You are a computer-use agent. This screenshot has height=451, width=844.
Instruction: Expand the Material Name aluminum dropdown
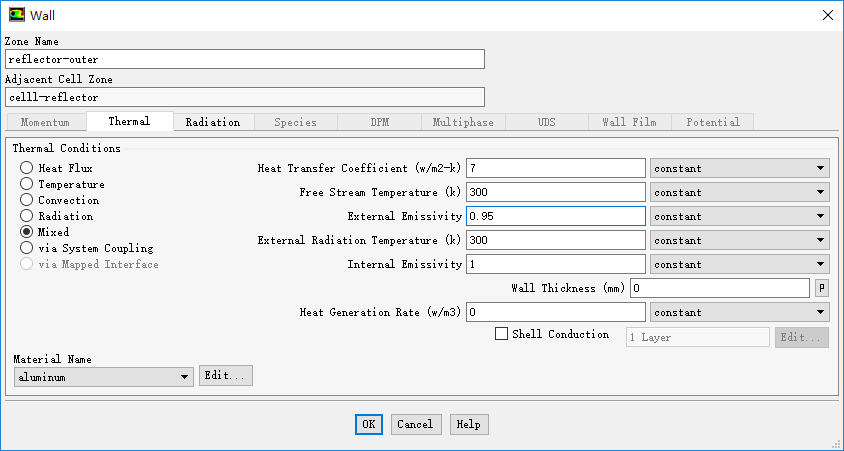pyautogui.click(x=104, y=376)
